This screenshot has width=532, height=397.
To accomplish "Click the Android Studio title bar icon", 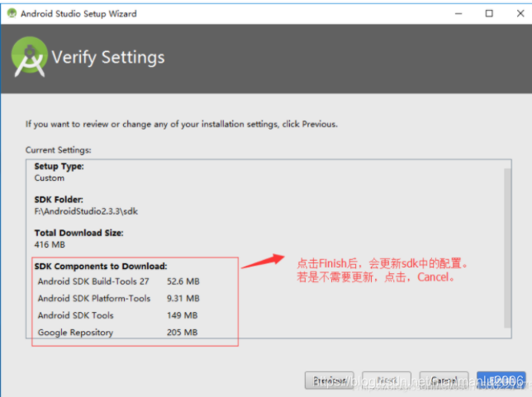I will (12, 13).
